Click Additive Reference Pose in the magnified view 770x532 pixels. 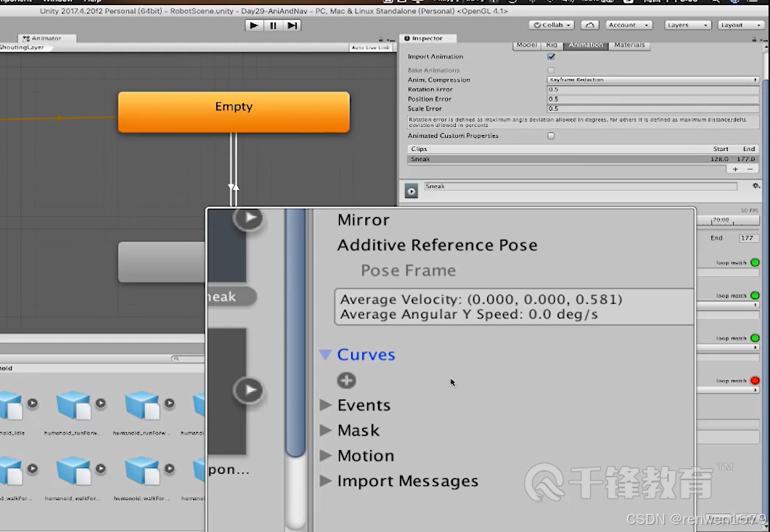[x=437, y=245]
